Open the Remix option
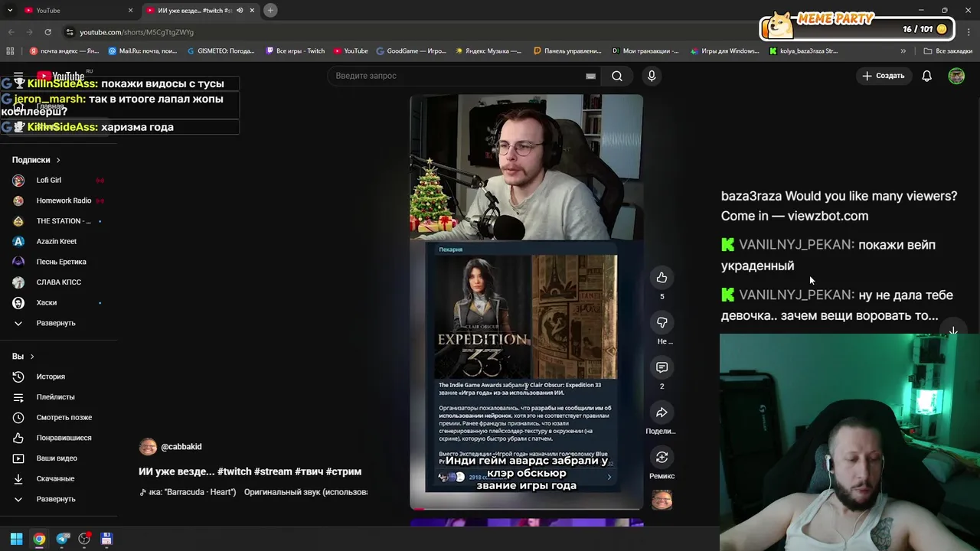Viewport: 980px width, 551px height. [661, 457]
